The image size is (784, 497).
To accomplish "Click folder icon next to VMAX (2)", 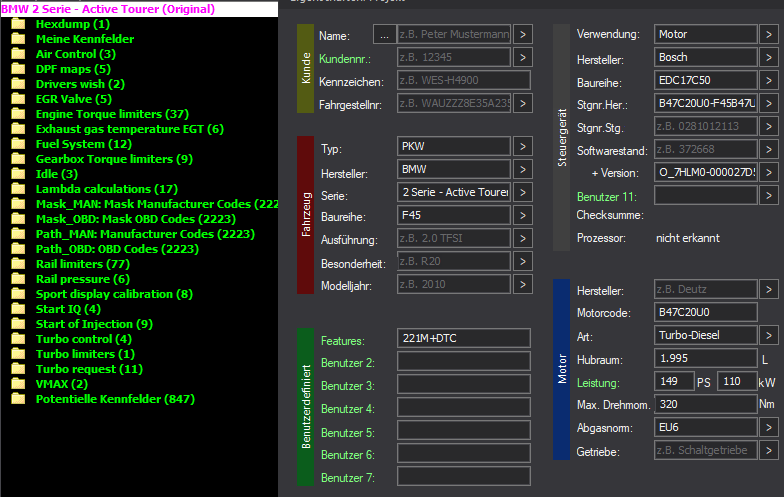I will (x=18, y=384).
